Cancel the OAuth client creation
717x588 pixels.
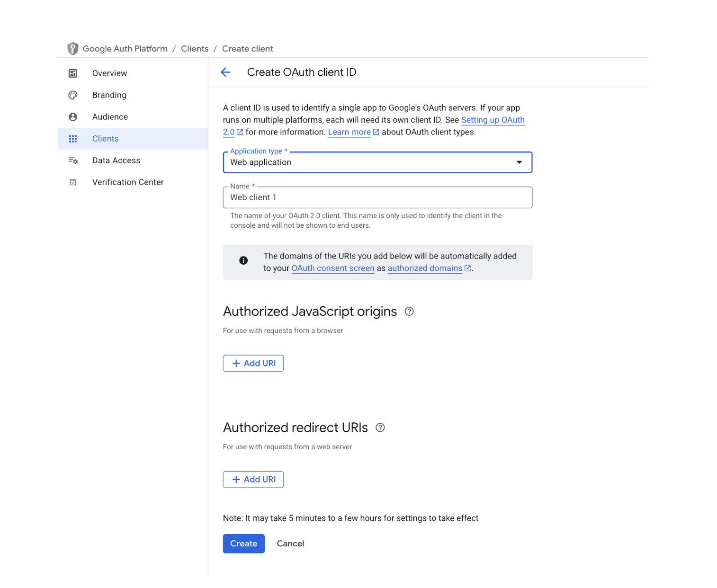pos(290,543)
